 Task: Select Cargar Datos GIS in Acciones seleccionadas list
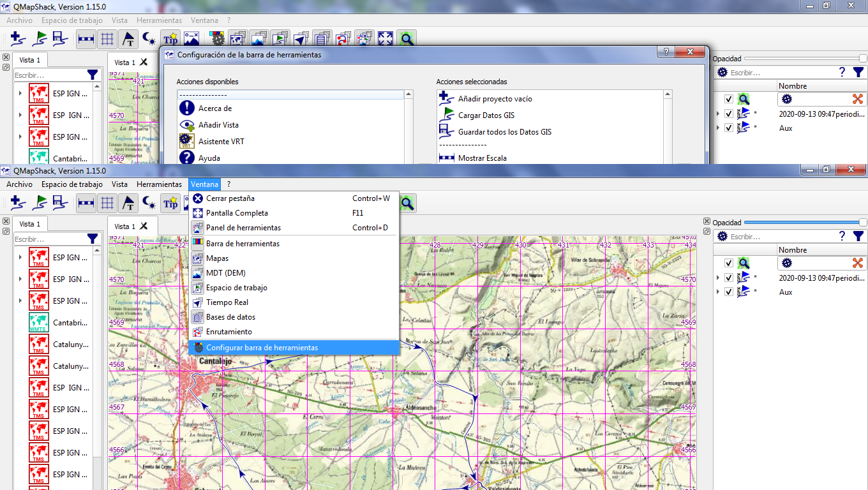550,115
